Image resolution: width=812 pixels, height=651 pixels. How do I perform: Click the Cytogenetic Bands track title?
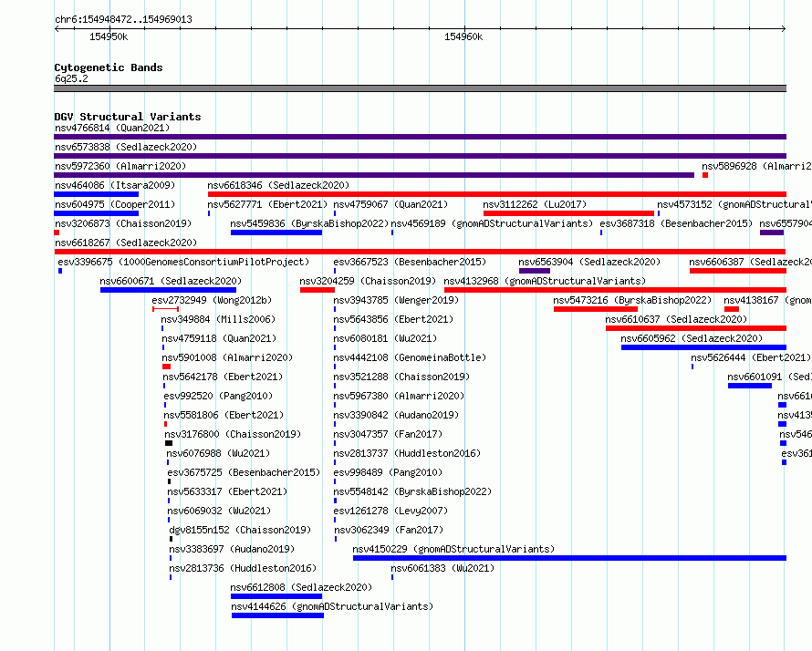pyautogui.click(x=109, y=67)
